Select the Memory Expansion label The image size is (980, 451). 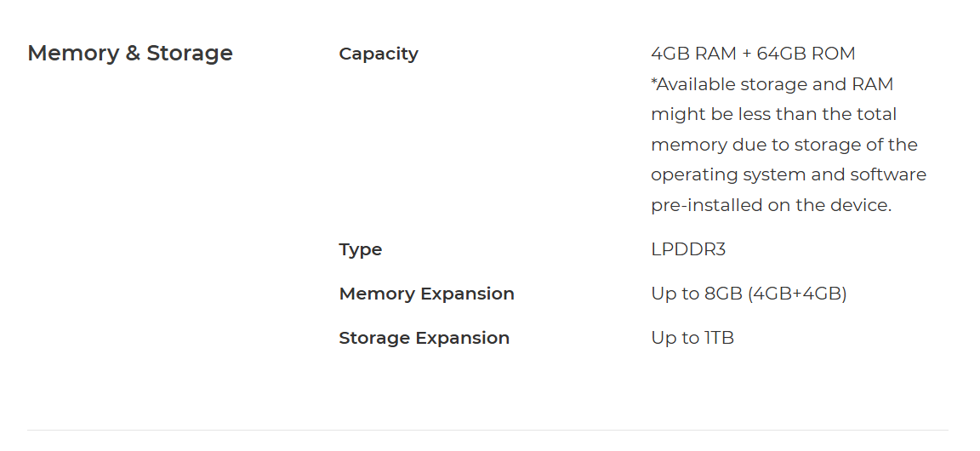[x=426, y=294]
